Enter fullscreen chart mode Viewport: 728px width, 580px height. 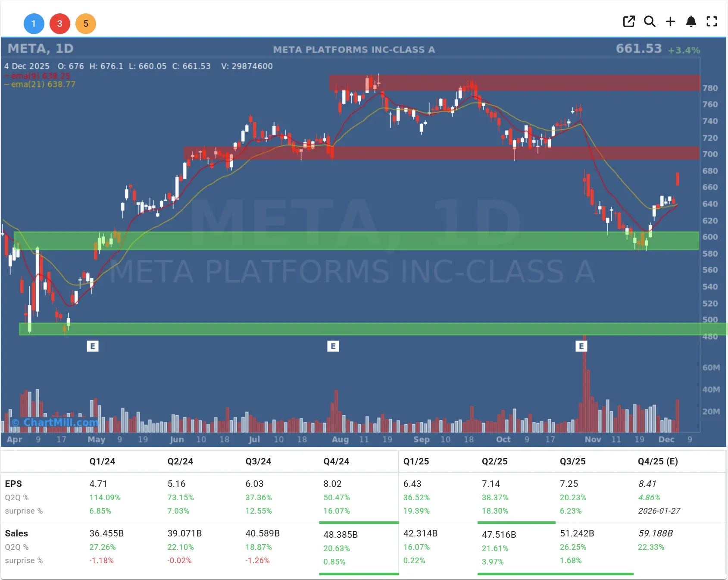712,22
